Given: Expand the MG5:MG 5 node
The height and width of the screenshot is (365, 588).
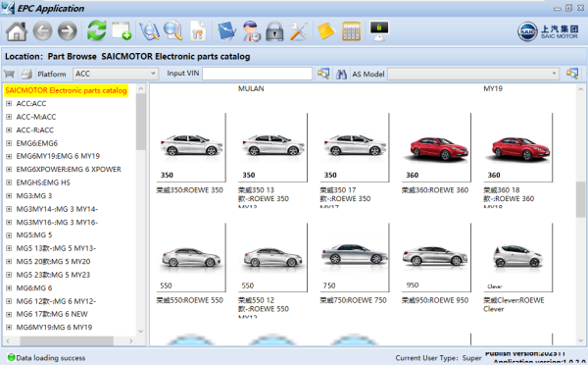Looking at the screenshot, I should pyautogui.click(x=9, y=235).
